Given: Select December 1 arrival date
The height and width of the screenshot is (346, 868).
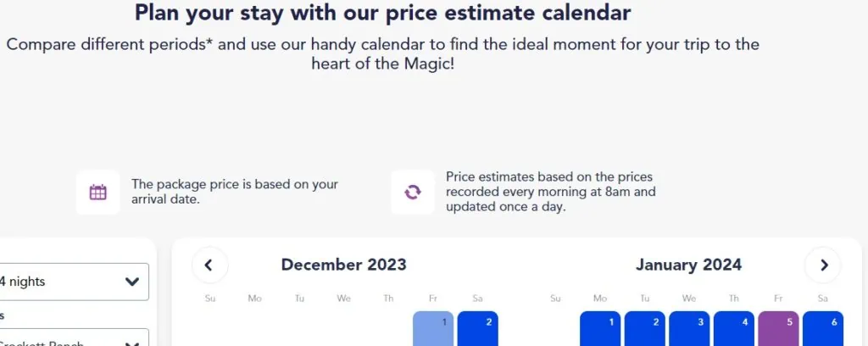Looking at the screenshot, I should 433,329.
